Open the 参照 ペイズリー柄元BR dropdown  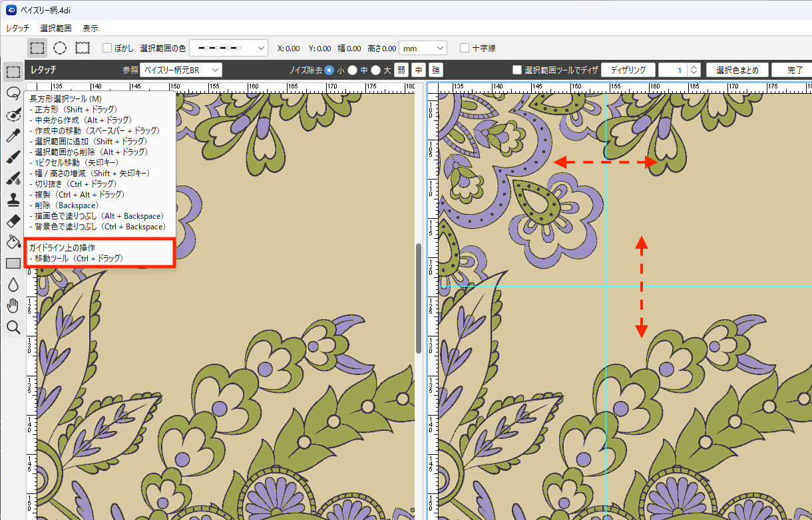(x=182, y=70)
